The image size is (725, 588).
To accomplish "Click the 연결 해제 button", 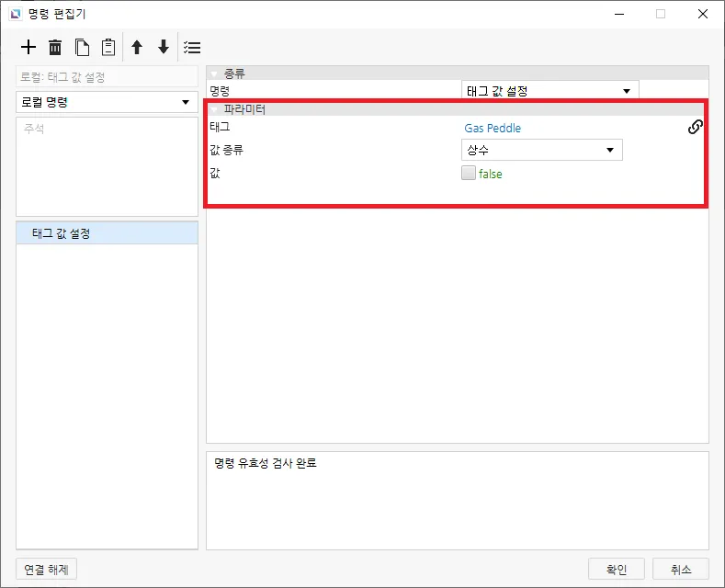I will pos(47,569).
